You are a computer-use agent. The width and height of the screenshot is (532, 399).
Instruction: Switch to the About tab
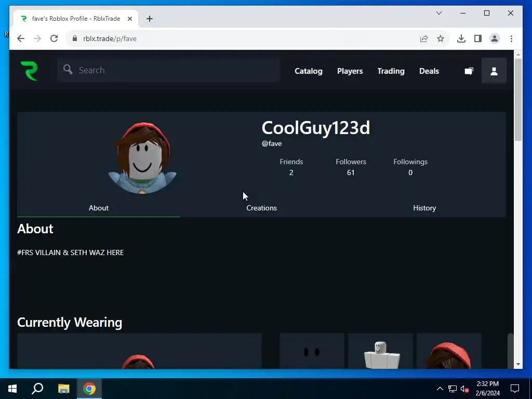(98, 208)
